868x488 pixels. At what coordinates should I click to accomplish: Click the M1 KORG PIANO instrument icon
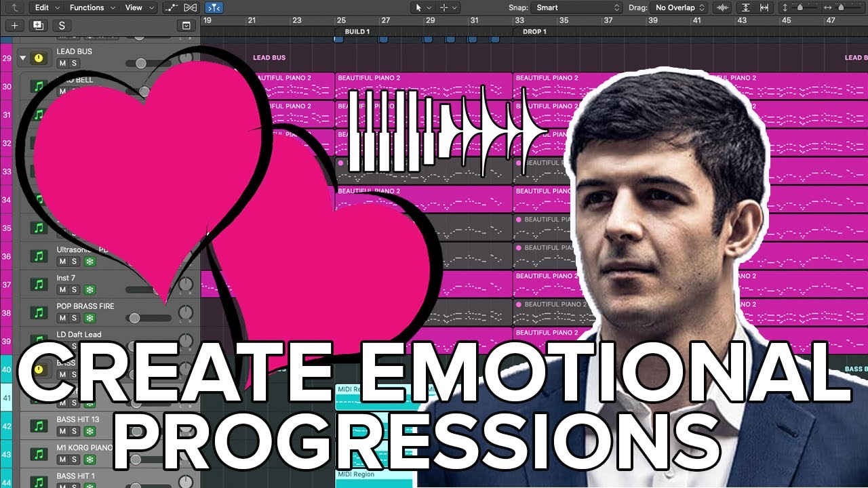pyautogui.click(x=39, y=454)
